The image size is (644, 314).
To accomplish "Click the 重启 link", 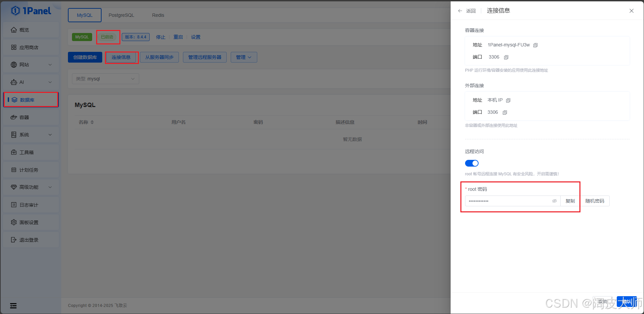I will 178,37.
